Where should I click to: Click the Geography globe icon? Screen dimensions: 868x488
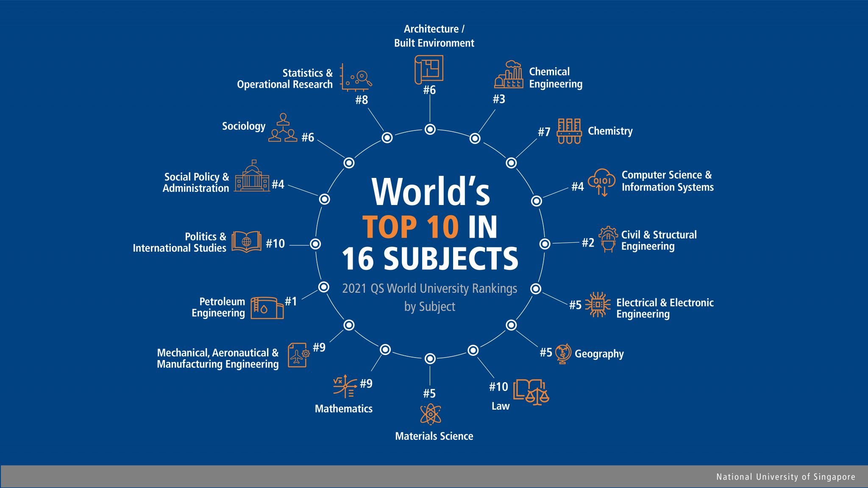tap(563, 354)
